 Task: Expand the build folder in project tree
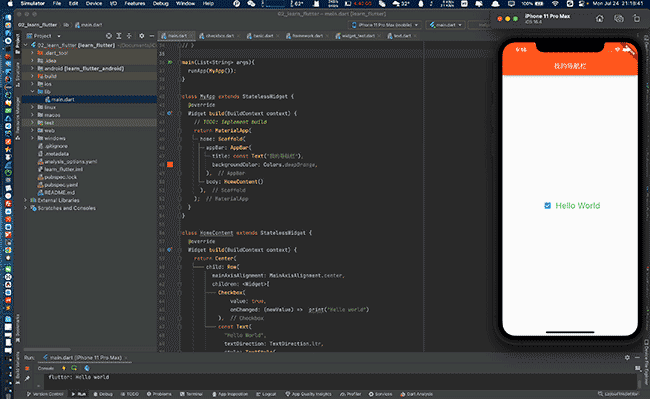click(32, 76)
